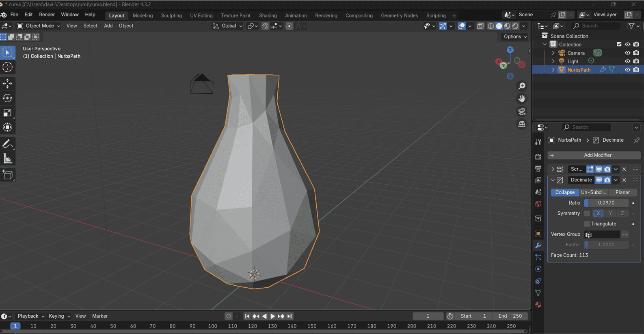Open the viewport Add menu
644x334 pixels.
[x=108, y=26]
